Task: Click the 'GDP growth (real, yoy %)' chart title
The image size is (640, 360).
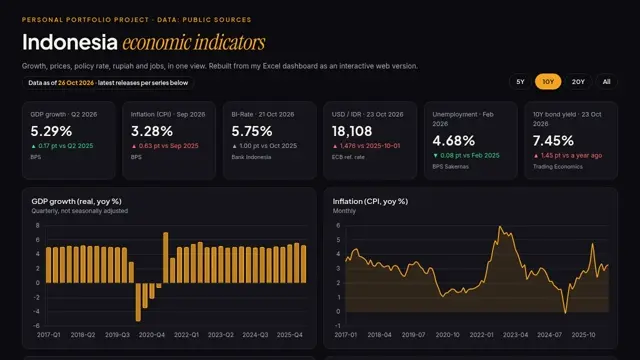Action: (76, 201)
